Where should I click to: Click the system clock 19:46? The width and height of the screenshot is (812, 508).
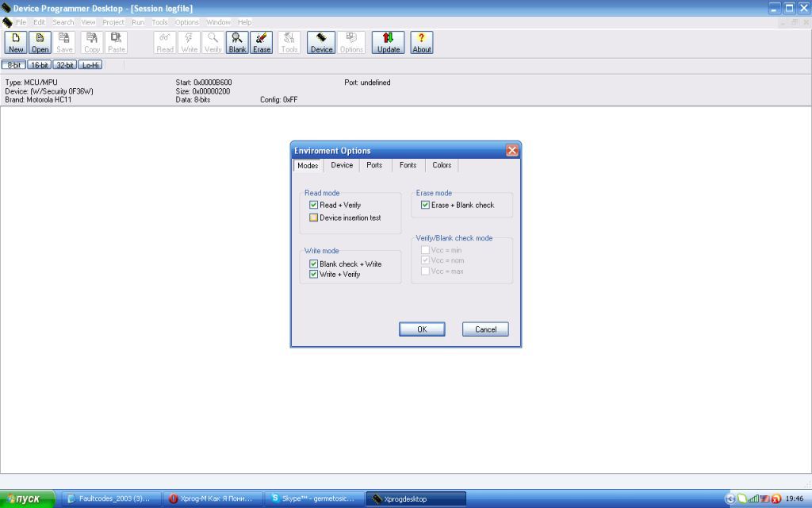pos(795,498)
